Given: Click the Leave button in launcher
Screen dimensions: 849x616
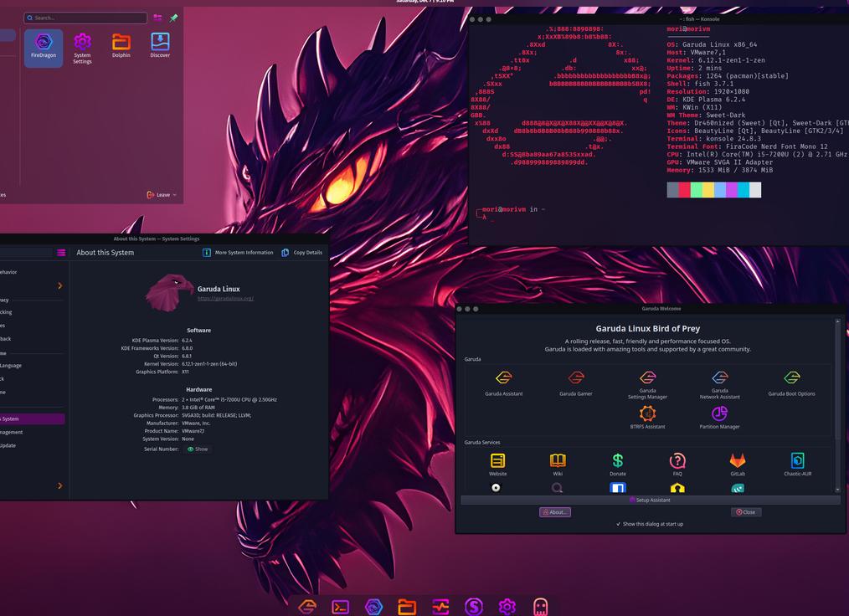Looking at the screenshot, I should (158, 195).
